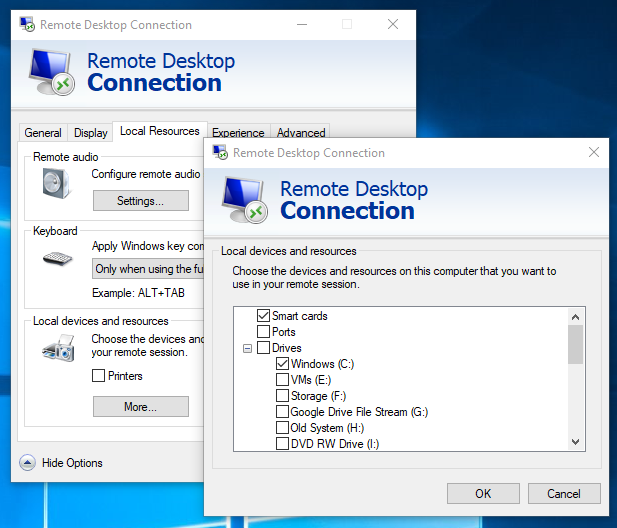
Task: Click the Hide Options arrow icon
Action: point(27,463)
